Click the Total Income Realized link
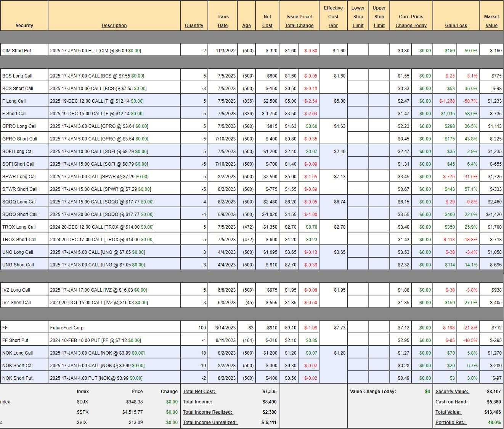 pyautogui.click(x=207, y=412)
